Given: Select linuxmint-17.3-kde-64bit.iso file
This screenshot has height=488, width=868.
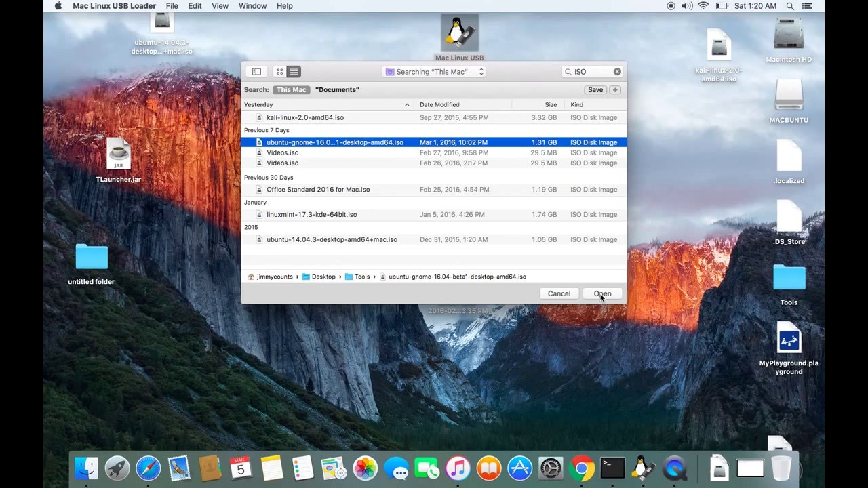Looking at the screenshot, I should click(434, 215).
